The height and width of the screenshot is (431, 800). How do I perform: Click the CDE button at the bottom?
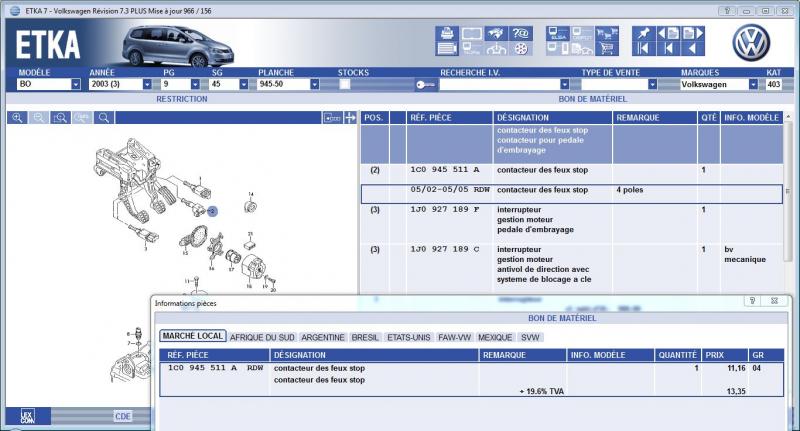(122, 416)
